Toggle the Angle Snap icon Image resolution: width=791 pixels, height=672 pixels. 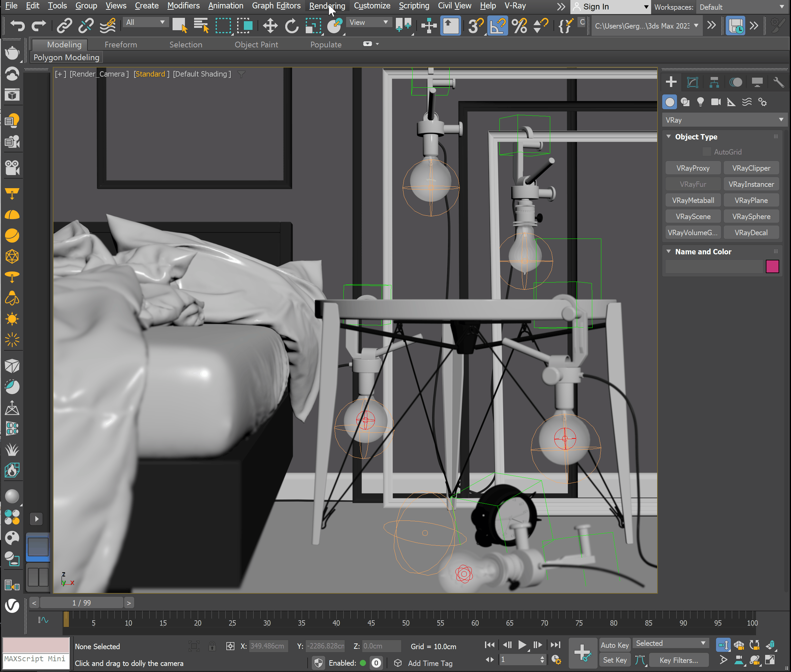497,26
